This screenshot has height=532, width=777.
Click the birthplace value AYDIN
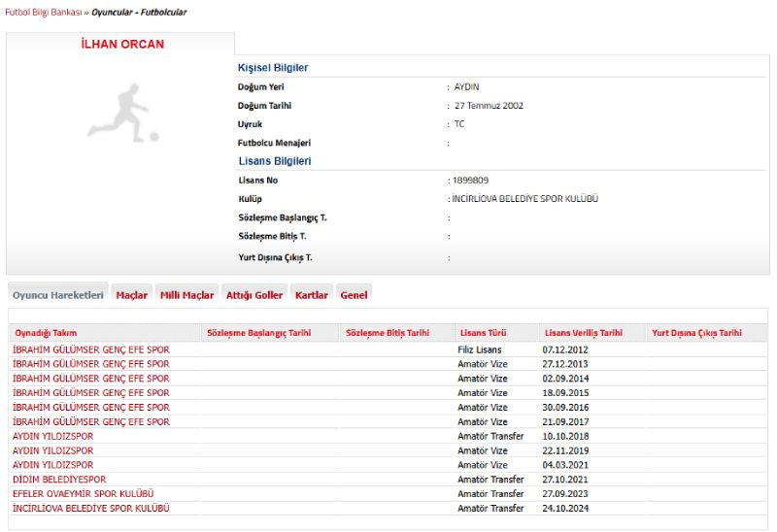[467, 87]
